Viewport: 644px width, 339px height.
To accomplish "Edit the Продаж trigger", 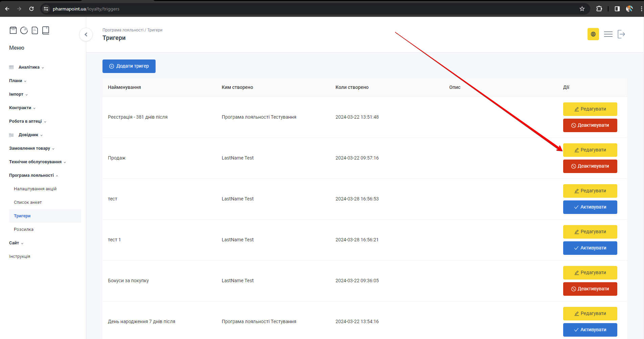I will (590, 150).
